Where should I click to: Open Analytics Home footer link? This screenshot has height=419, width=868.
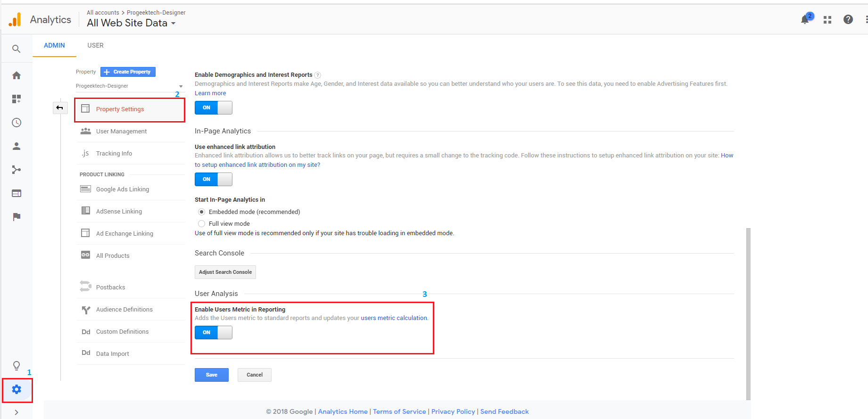343,411
